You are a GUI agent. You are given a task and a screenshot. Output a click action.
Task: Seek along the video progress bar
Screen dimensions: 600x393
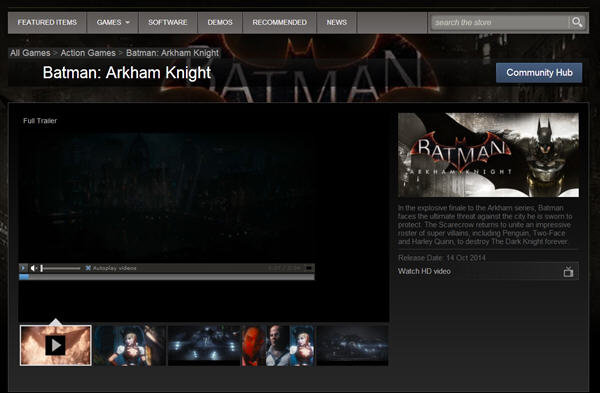coord(167,277)
